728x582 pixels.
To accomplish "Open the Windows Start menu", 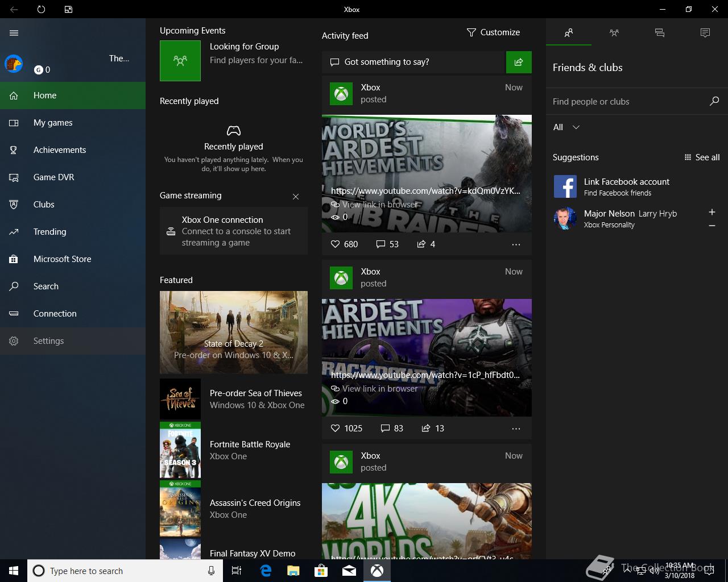I will tap(14, 571).
